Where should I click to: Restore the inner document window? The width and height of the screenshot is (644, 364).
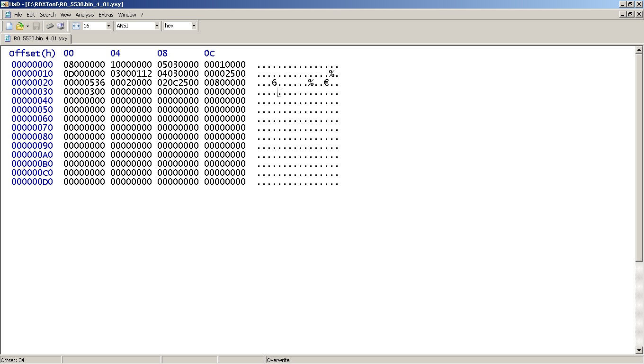coord(630,14)
